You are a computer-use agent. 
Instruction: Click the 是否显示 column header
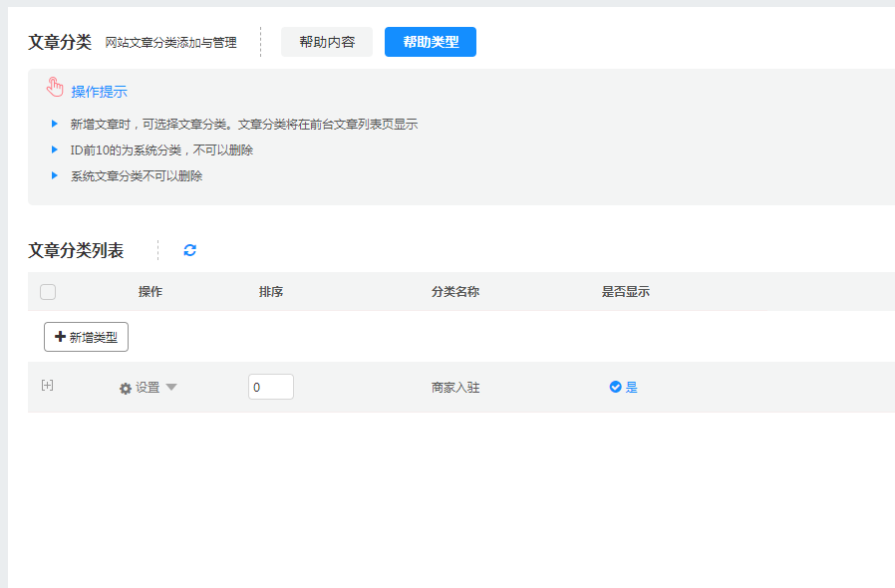(625, 292)
